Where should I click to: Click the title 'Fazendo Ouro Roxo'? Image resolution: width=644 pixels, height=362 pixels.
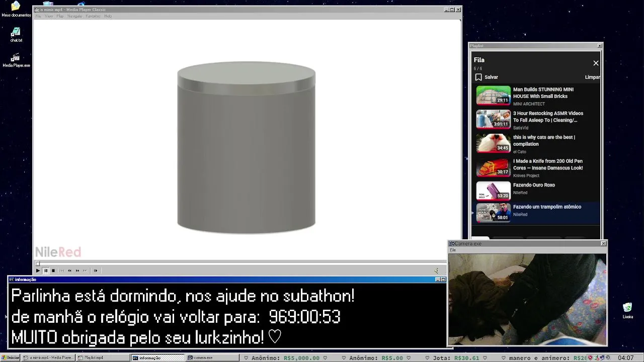pyautogui.click(x=534, y=185)
